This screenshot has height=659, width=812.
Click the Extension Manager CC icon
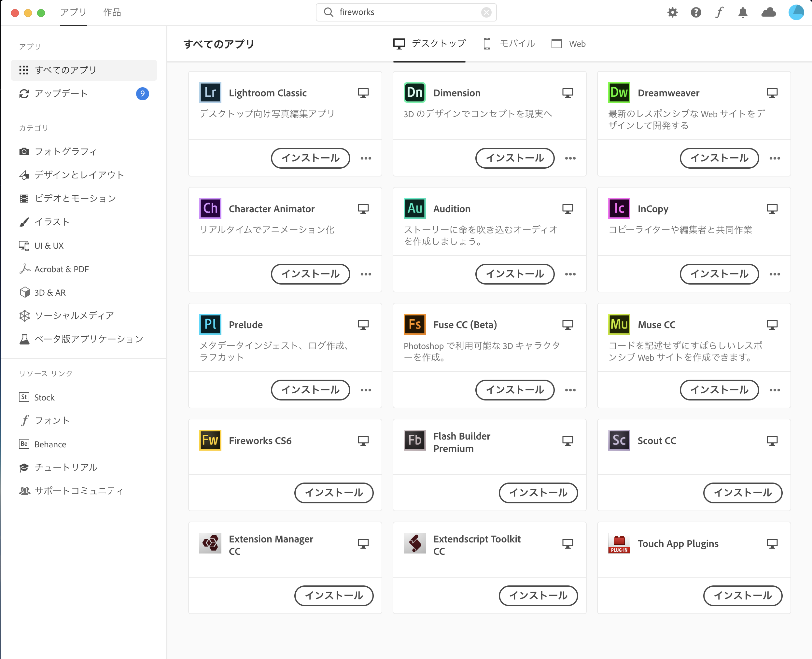(x=210, y=543)
